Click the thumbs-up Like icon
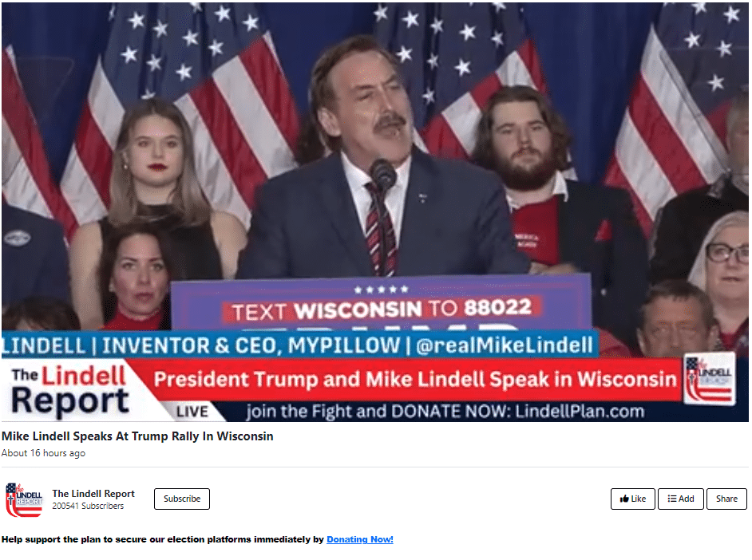This screenshot has height=560, width=752. click(624, 499)
